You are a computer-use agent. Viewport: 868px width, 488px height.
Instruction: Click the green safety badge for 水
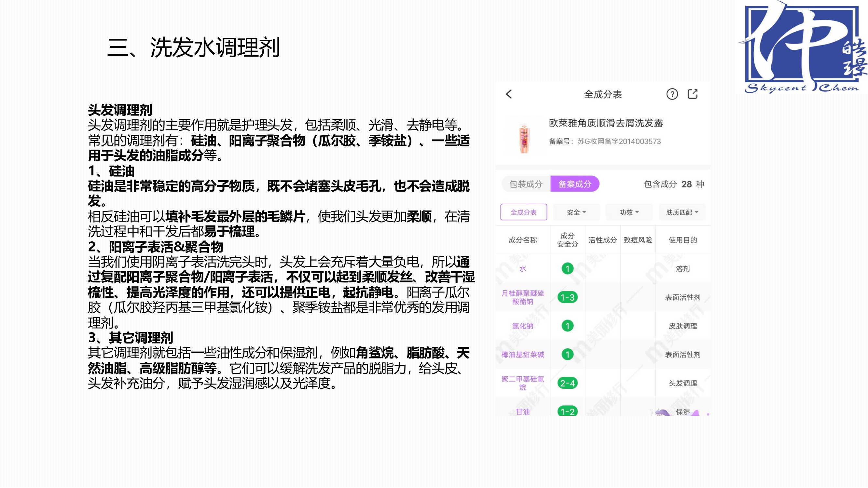[567, 268]
